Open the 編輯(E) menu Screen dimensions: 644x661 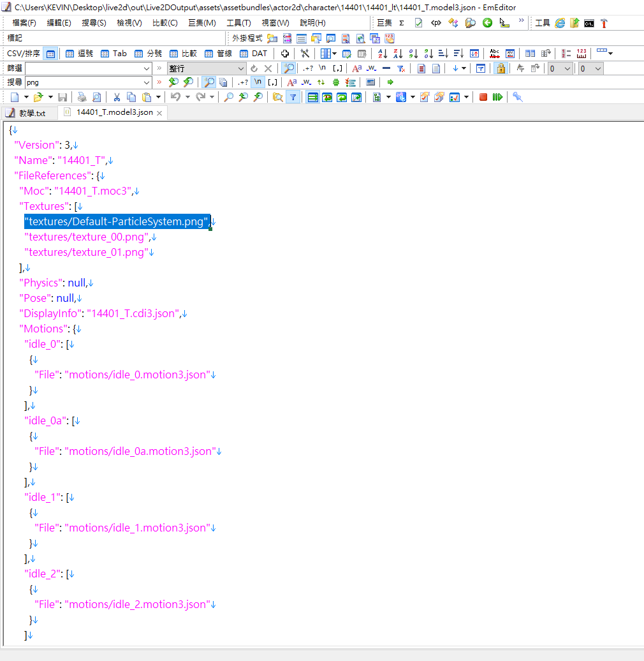click(x=59, y=23)
